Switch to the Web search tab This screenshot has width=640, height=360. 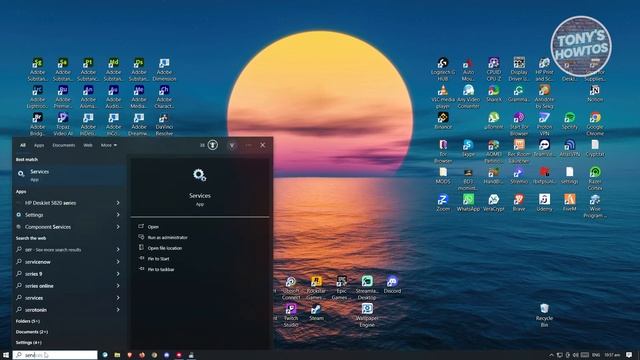point(88,145)
